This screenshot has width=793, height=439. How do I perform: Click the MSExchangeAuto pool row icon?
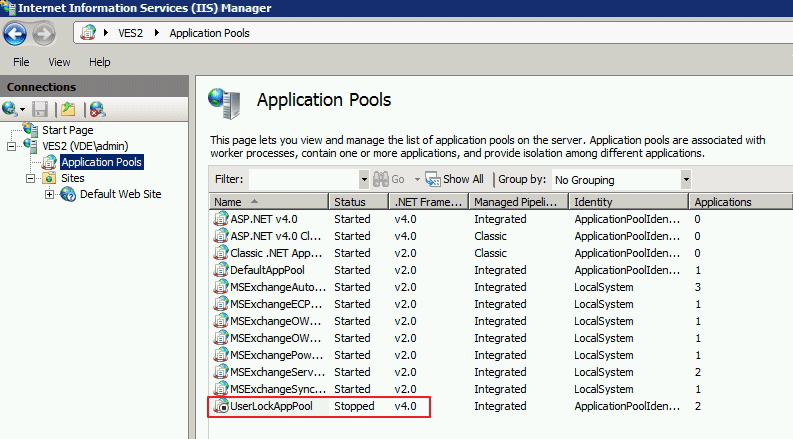[x=221, y=287]
